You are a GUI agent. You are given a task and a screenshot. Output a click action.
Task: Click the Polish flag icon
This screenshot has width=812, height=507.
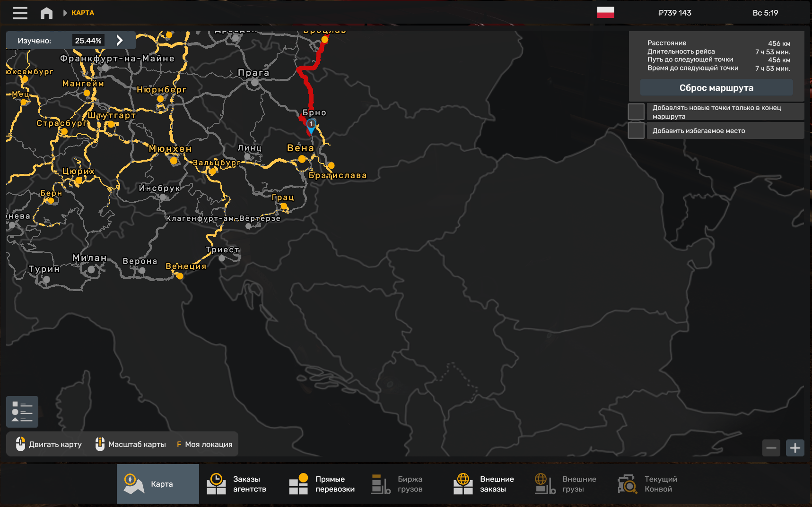pos(605,13)
